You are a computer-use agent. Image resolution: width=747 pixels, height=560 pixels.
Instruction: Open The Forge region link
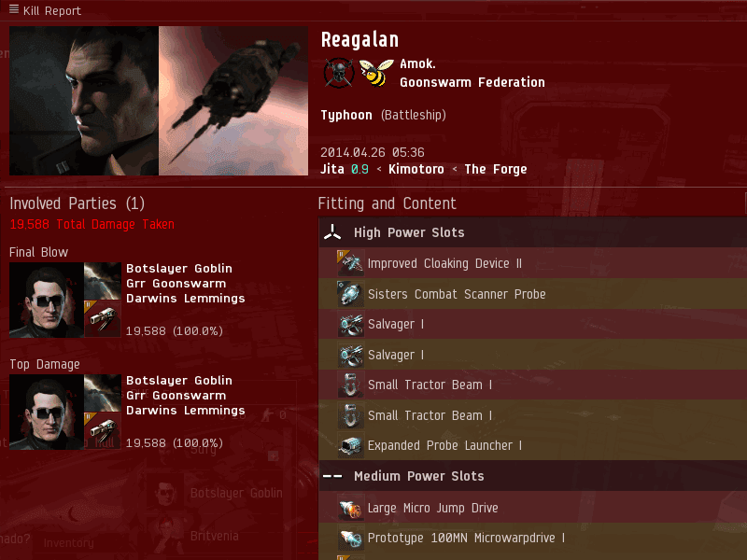(496, 169)
